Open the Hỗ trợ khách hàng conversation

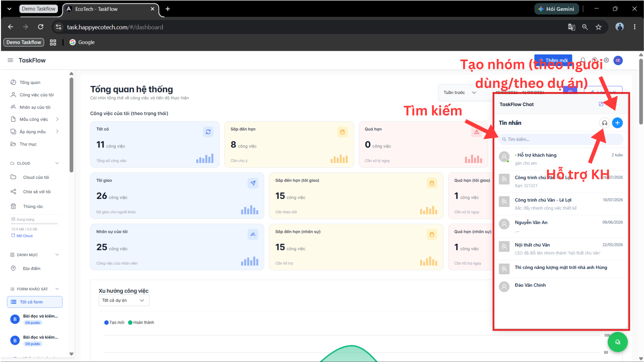click(561, 159)
